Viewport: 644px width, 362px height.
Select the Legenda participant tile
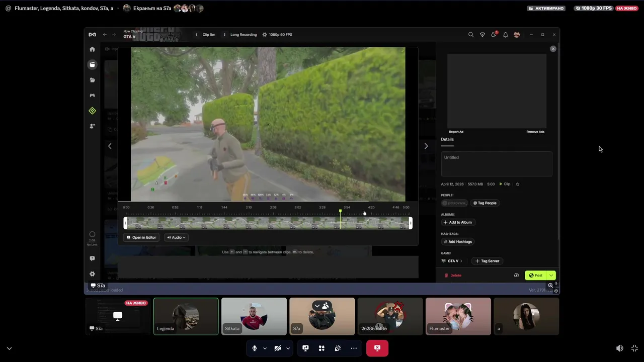[186, 316]
